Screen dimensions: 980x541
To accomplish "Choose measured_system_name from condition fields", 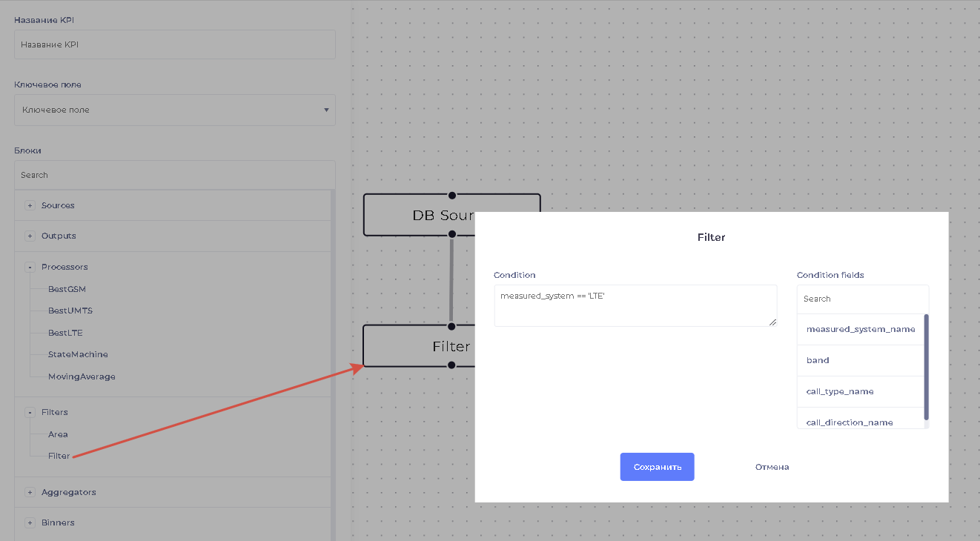I will [860, 329].
